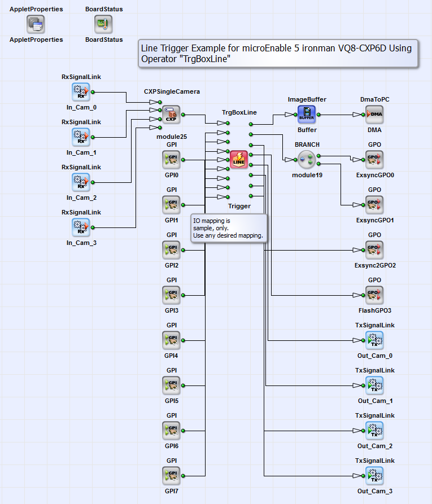This screenshot has height=504, width=432.
Task: Select the BRANCH module19 icon
Action: [307, 160]
